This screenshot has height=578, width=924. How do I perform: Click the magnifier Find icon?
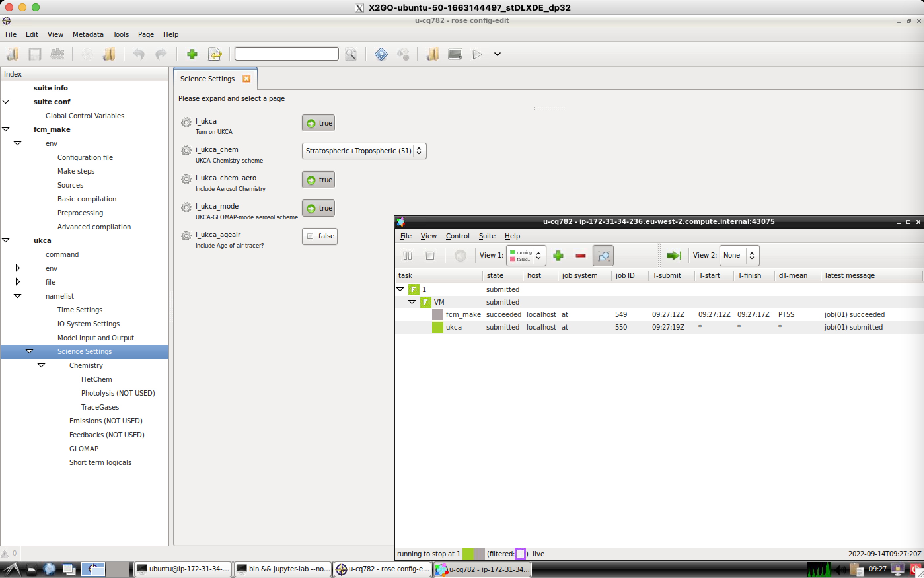coord(351,54)
